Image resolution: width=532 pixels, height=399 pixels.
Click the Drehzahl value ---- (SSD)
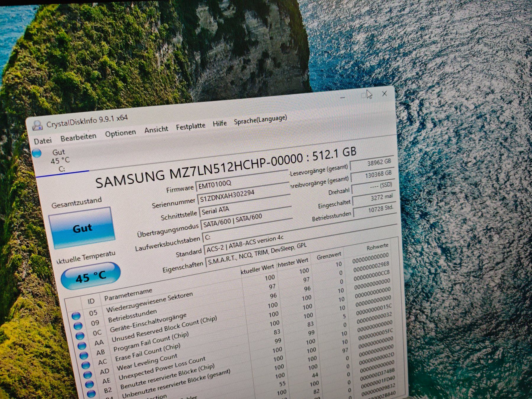pos(373,187)
